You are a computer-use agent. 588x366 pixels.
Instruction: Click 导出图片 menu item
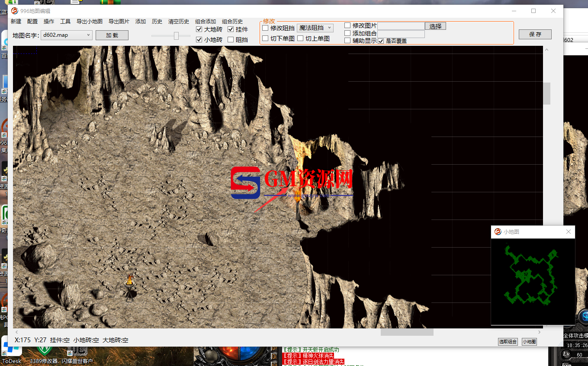[x=119, y=22]
